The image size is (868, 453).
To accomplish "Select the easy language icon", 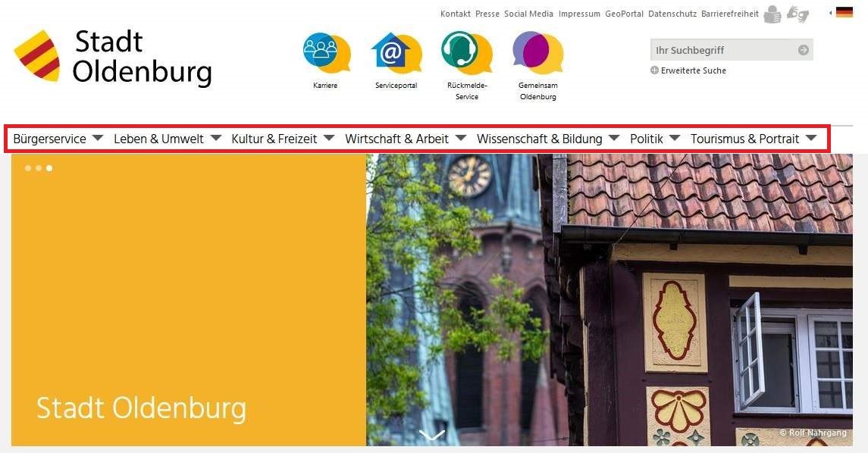I will [x=772, y=14].
